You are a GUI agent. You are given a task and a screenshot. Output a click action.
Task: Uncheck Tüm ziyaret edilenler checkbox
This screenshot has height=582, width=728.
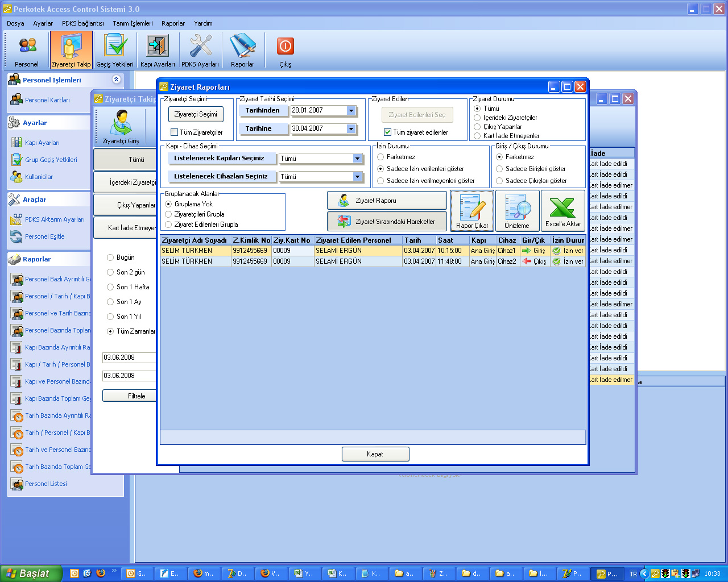coord(387,132)
